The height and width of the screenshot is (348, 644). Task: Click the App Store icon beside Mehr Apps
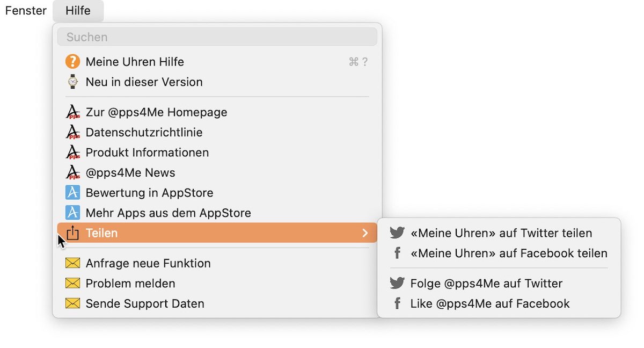point(72,213)
